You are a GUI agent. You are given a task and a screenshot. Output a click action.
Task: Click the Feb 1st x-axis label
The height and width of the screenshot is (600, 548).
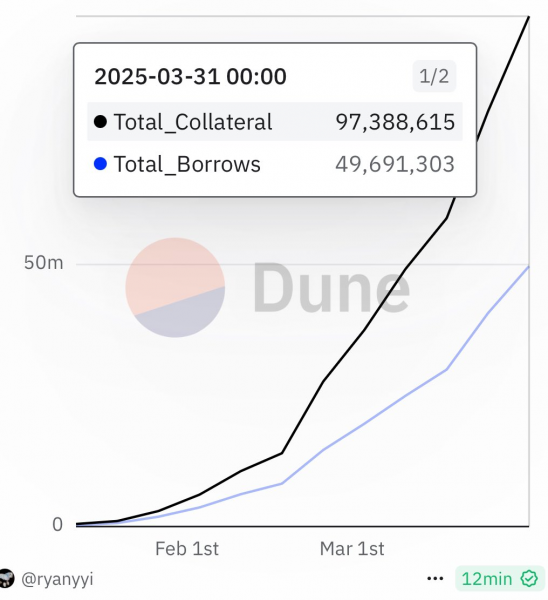click(x=187, y=549)
